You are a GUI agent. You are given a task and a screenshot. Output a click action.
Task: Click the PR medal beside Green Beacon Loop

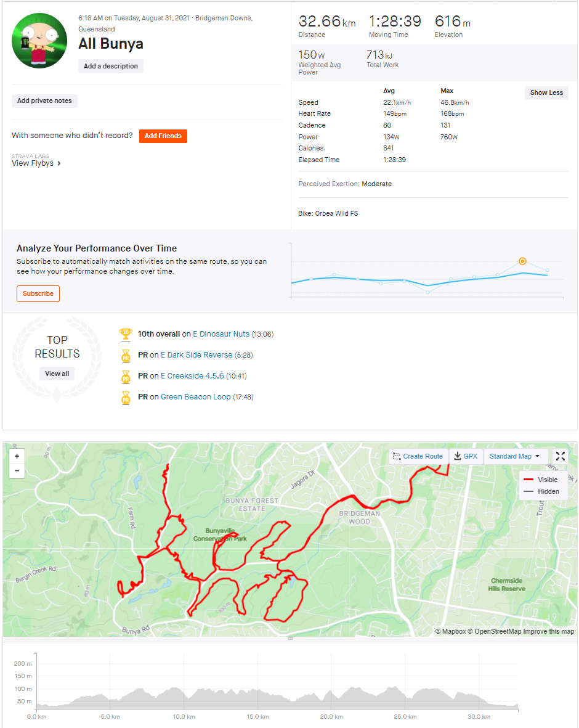(126, 398)
